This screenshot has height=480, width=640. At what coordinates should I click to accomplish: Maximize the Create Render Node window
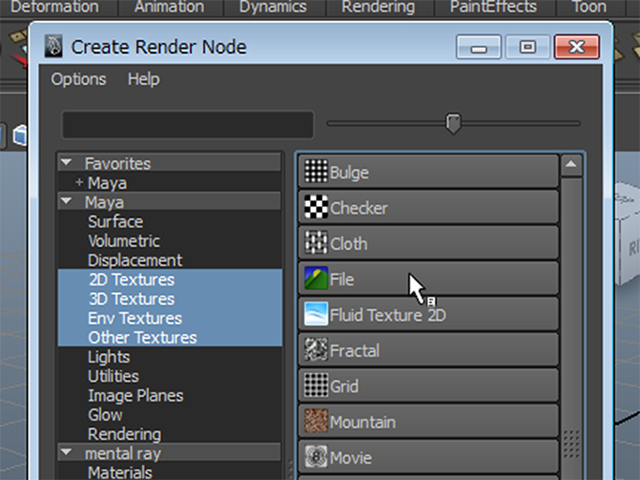point(527,47)
